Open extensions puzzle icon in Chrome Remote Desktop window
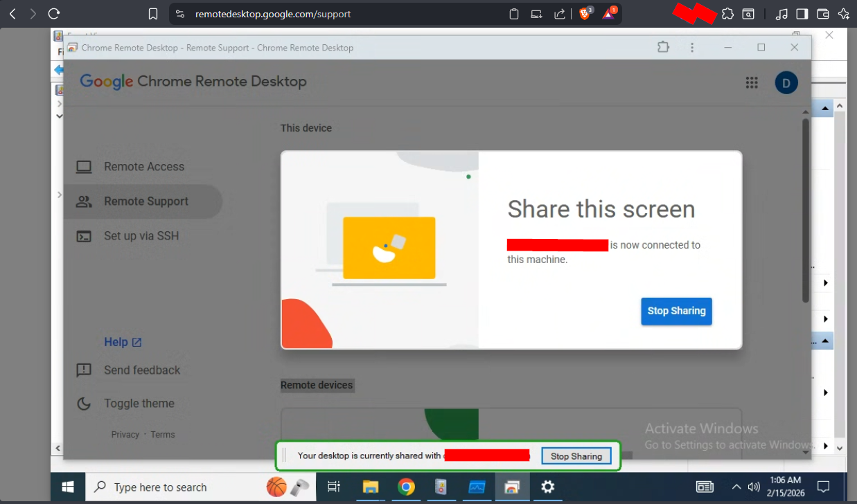This screenshot has width=857, height=504. (x=664, y=47)
